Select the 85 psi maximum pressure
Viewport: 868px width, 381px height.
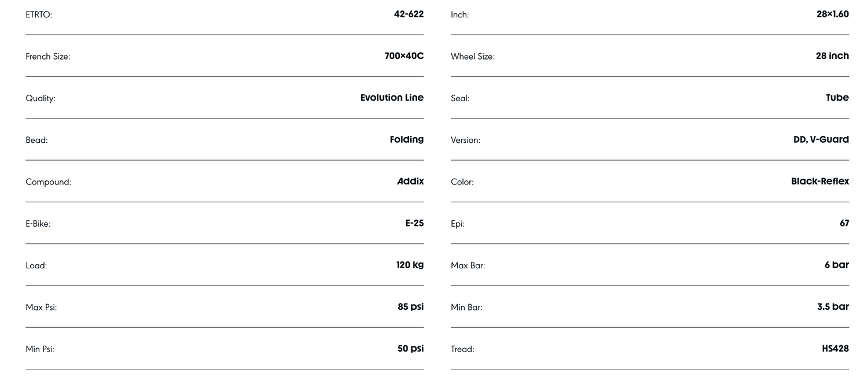tap(410, 306)
